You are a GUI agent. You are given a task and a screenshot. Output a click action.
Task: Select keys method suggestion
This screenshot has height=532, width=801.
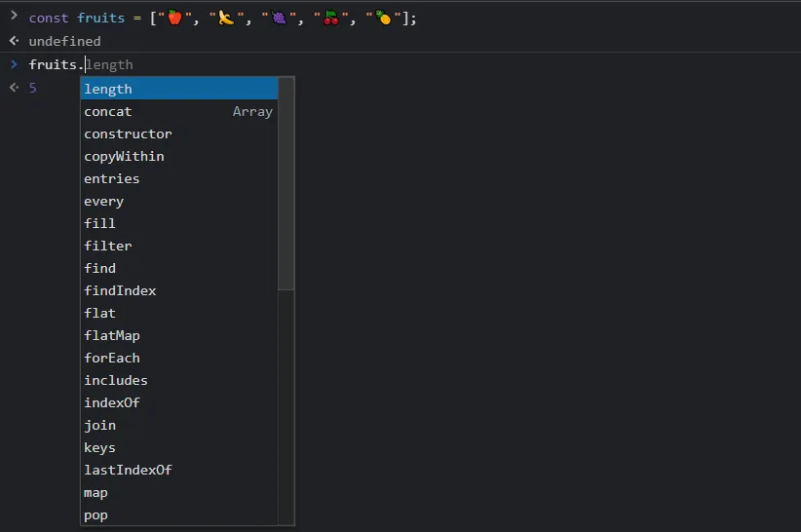[x=178, y=448]
